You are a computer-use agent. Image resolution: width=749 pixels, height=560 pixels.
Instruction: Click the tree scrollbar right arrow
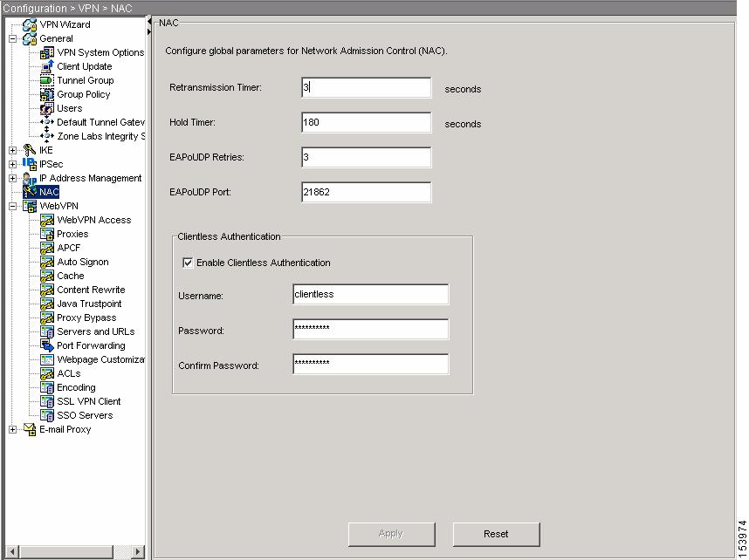pyautogui.click(x=138, y=551)
